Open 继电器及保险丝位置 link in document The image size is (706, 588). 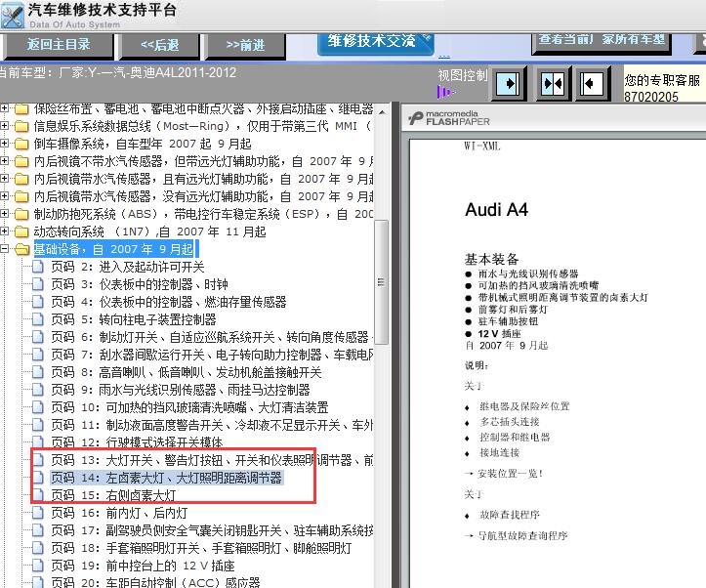pos(524,406)
